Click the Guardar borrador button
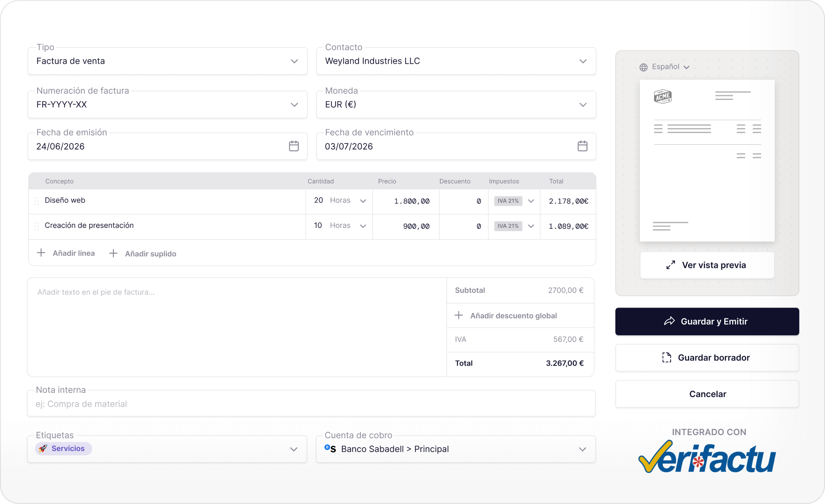The image size is (825, 504). [x=707, y=358]
